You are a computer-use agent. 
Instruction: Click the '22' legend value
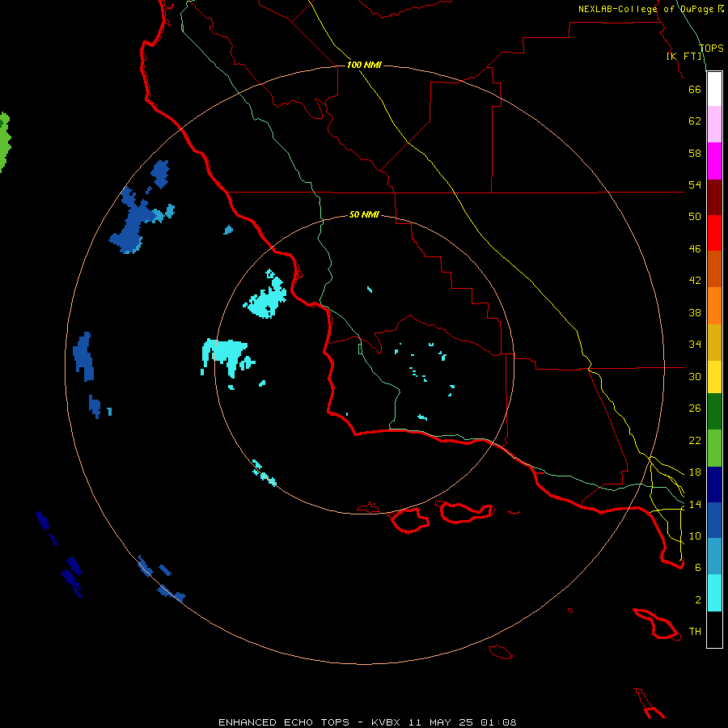pos(695,440)
